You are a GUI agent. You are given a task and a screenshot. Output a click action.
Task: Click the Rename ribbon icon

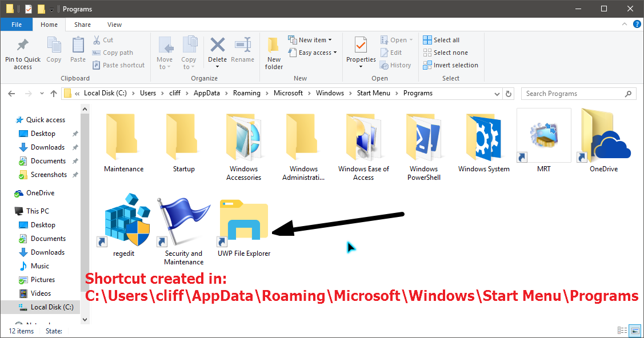(x=243, y=45)
